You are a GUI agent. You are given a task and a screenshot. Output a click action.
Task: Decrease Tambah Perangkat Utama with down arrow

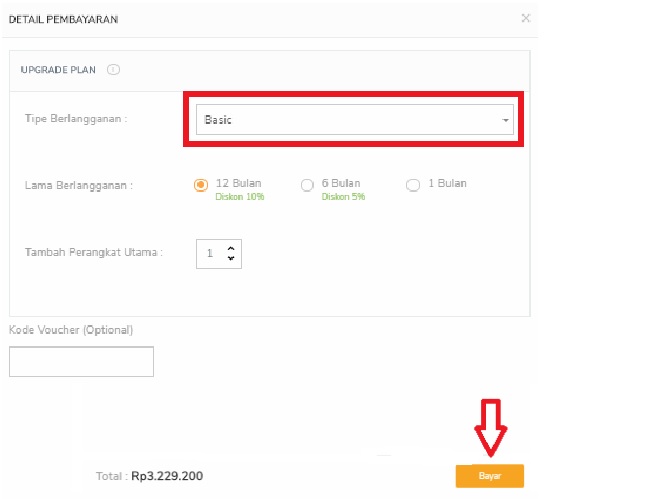tap(231, 257)
